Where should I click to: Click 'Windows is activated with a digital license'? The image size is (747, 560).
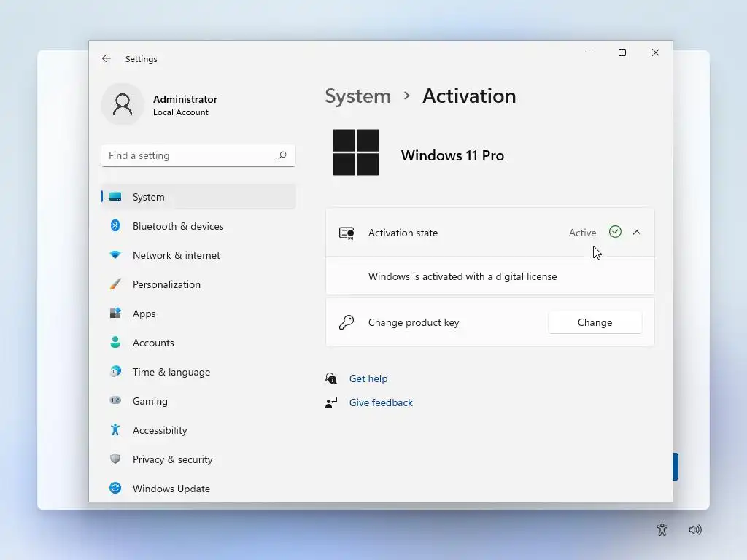[462, 276]
